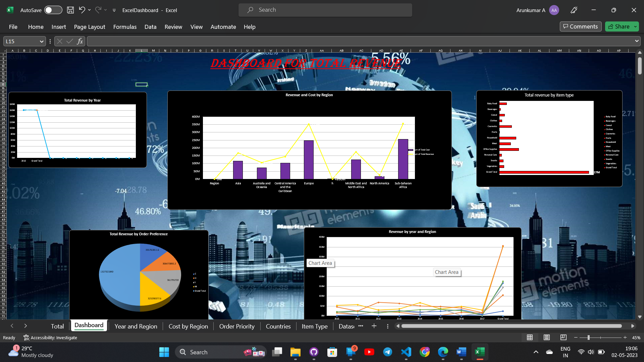Select Normal view icon in status bar
Image resolution: width=644 pixels, height=362 pixels.
click(530, 338)
